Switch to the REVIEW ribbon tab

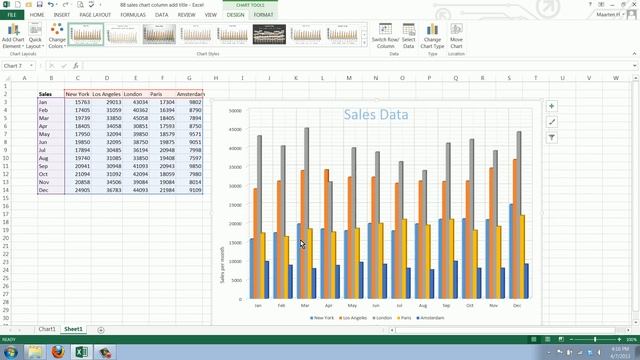click(186, 15)
